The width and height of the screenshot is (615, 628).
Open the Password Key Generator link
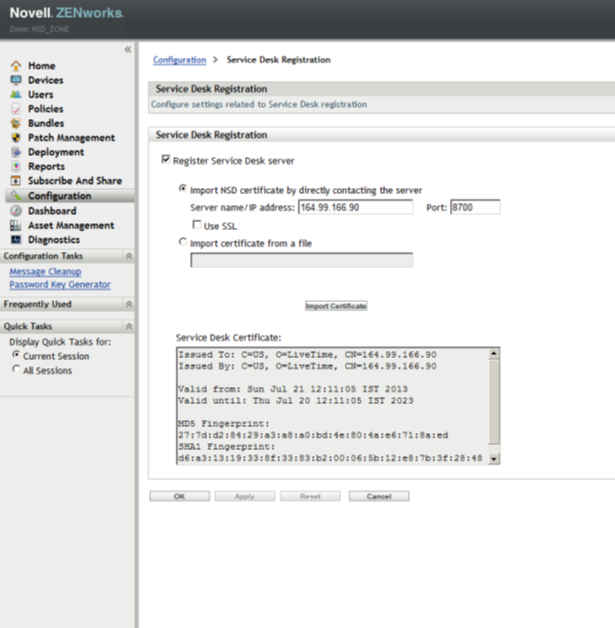(60, 284)
